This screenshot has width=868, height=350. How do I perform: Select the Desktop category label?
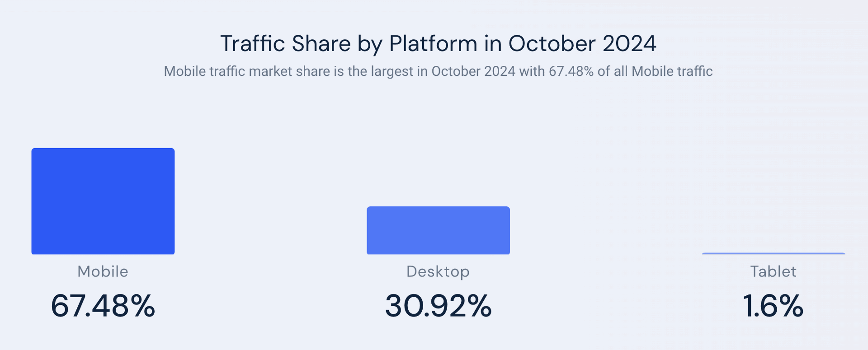tap(438, 272)
